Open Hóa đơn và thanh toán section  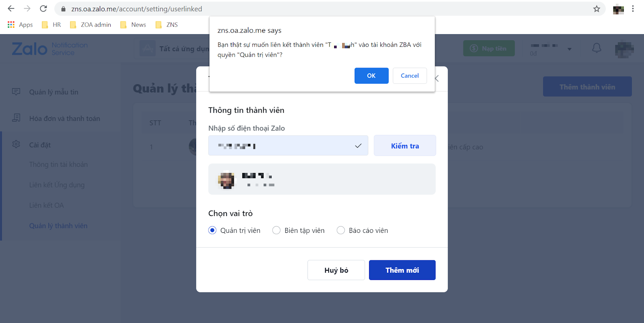coord(64,119)
